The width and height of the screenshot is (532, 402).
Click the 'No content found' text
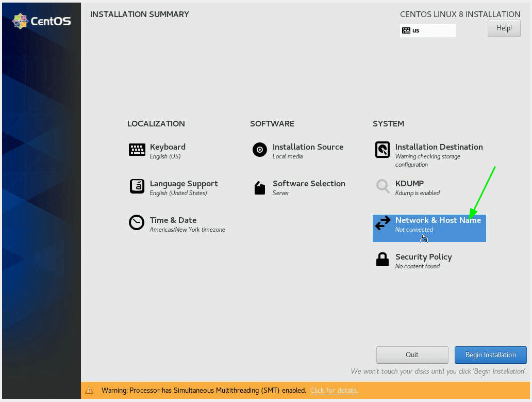pyautogui.click(x=418, y=266)
